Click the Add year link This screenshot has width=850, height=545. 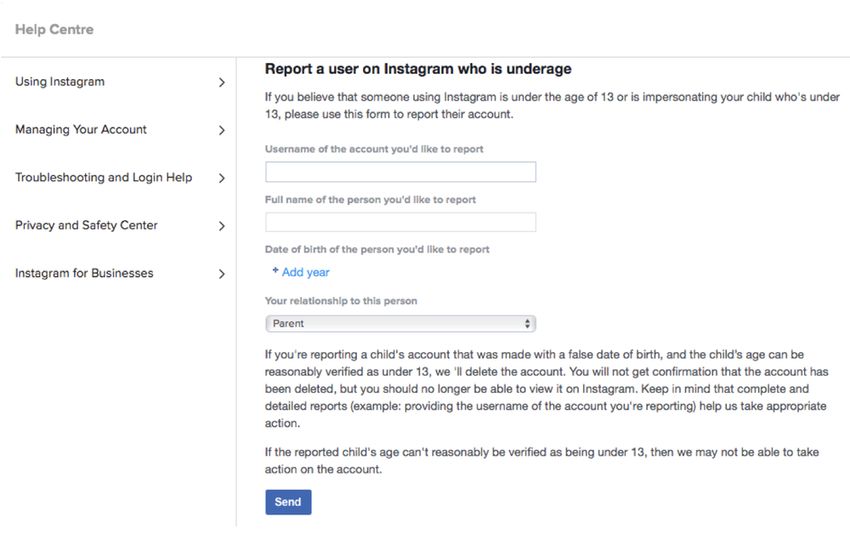pos(305,272)
